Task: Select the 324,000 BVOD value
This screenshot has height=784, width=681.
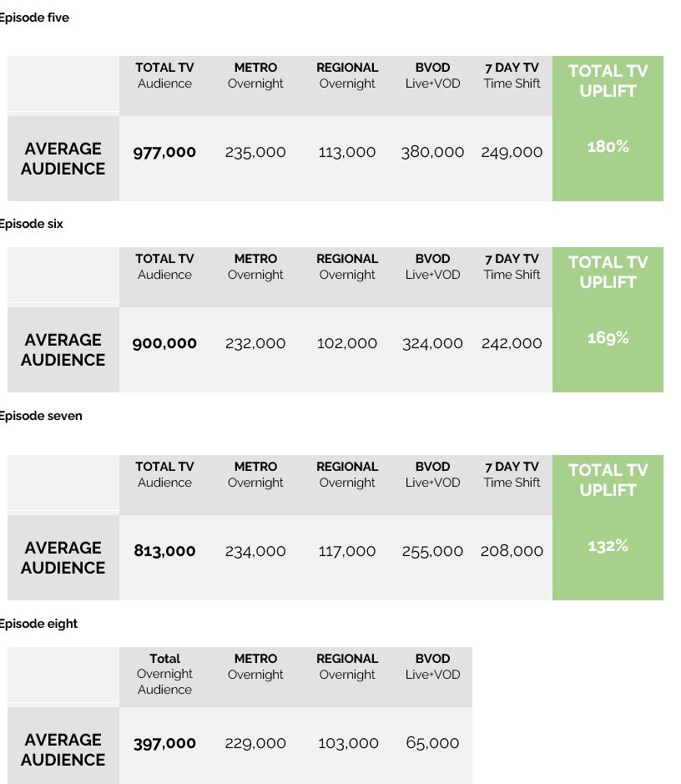Action: point(432,343)
